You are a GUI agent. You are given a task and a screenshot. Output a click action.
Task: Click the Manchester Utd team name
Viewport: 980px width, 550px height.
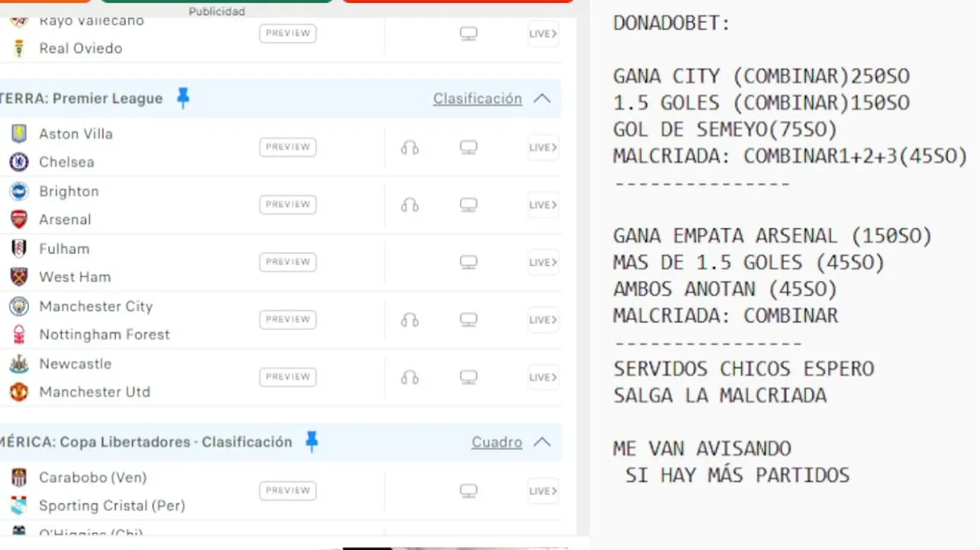pyautogui.click(x=95, y=392)
